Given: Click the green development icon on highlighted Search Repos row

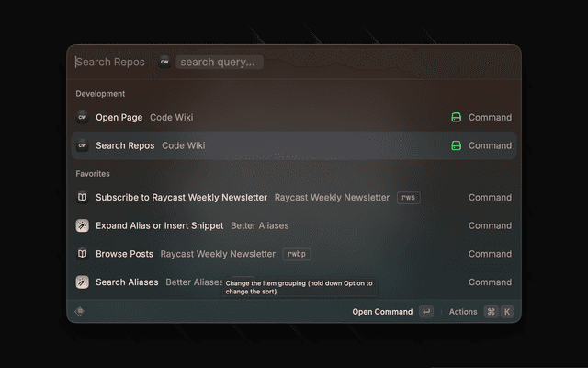Looking at the screenshot, I should click(456, 145).
